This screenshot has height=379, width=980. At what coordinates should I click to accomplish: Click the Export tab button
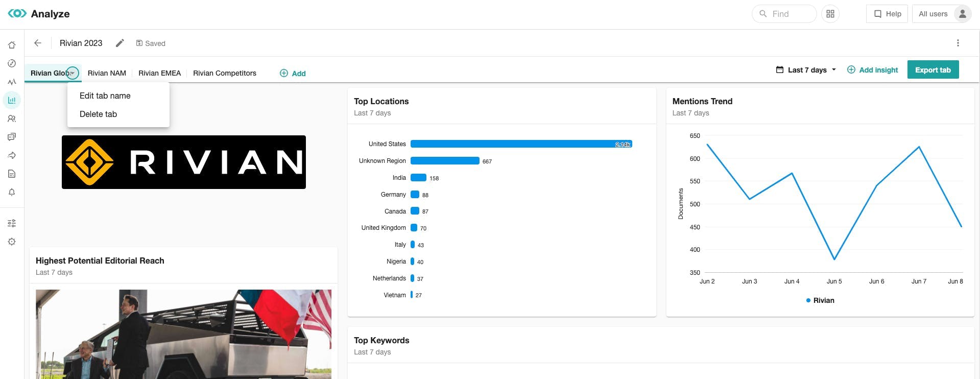(x=933, y=69)
